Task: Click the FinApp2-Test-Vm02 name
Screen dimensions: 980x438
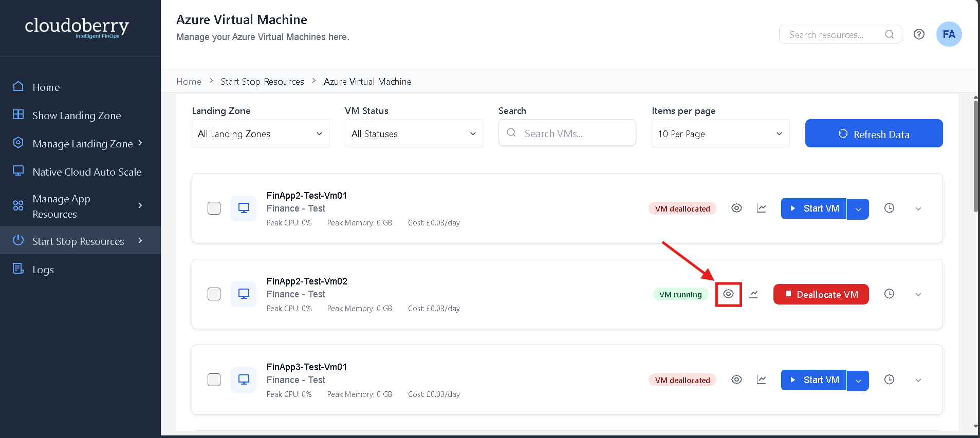Action: pyautogui.click(x=307, y=281)
